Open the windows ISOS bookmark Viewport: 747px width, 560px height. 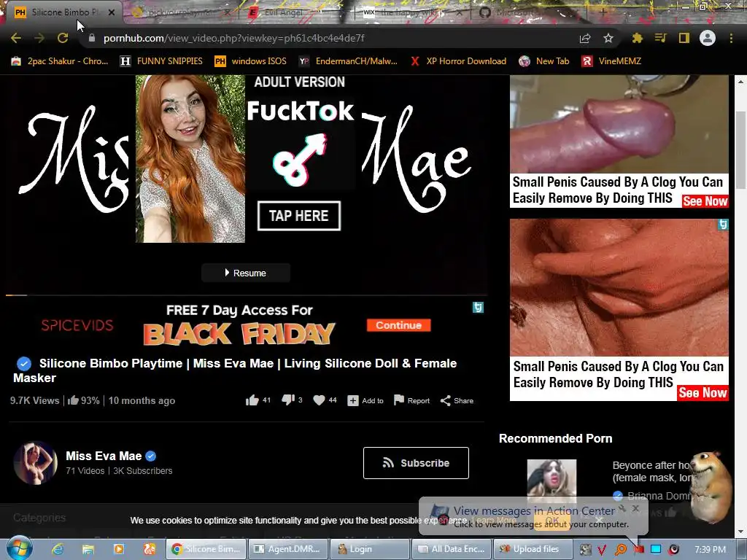[x=251, y=61]
